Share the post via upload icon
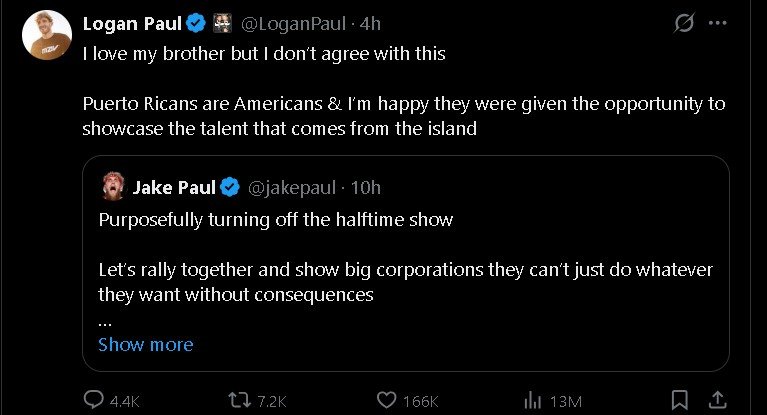Image resolution: width=767 pixels, height=415 pixels. [x=715, y=400]
